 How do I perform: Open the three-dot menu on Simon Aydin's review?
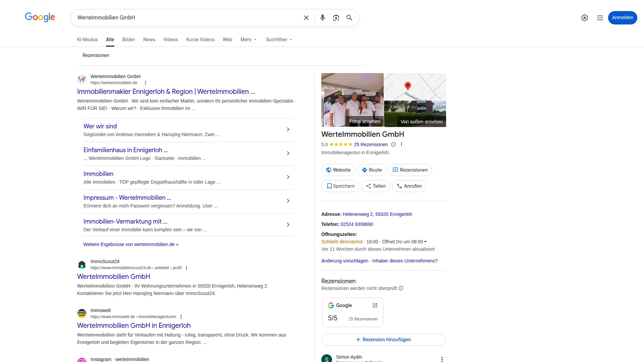[x=442, y=359]
